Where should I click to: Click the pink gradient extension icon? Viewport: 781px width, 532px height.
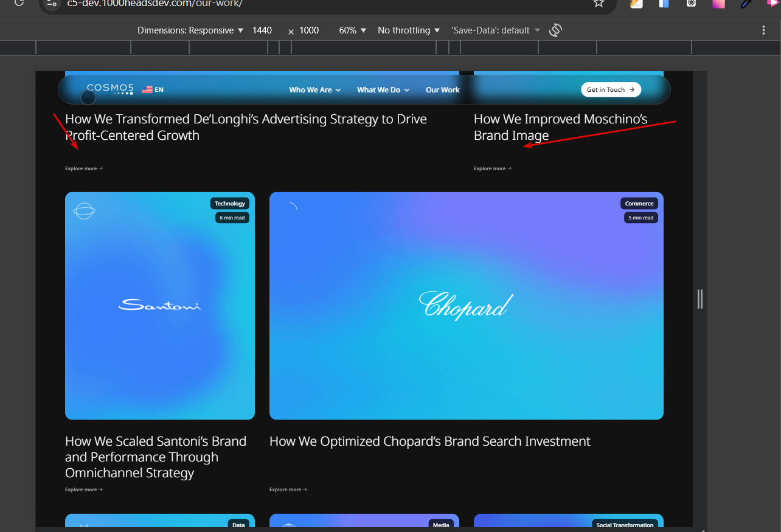pos(718,3)
